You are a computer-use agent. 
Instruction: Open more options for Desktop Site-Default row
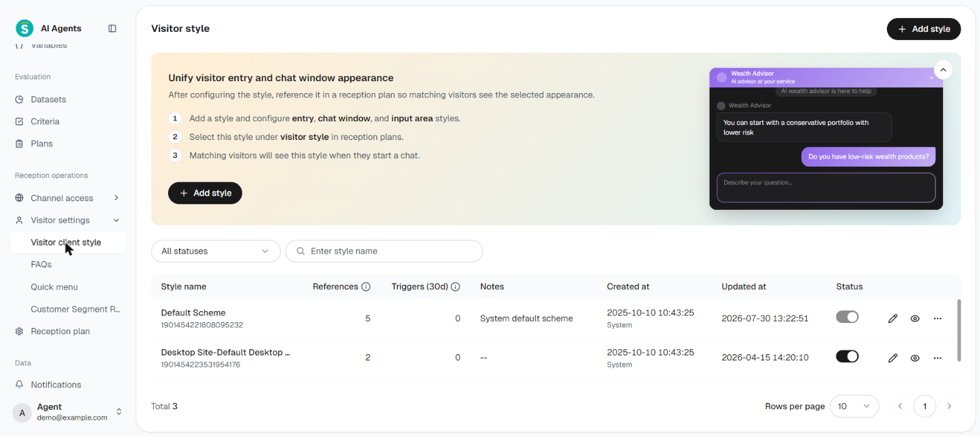pyautogui.click(x=937, y=358)
